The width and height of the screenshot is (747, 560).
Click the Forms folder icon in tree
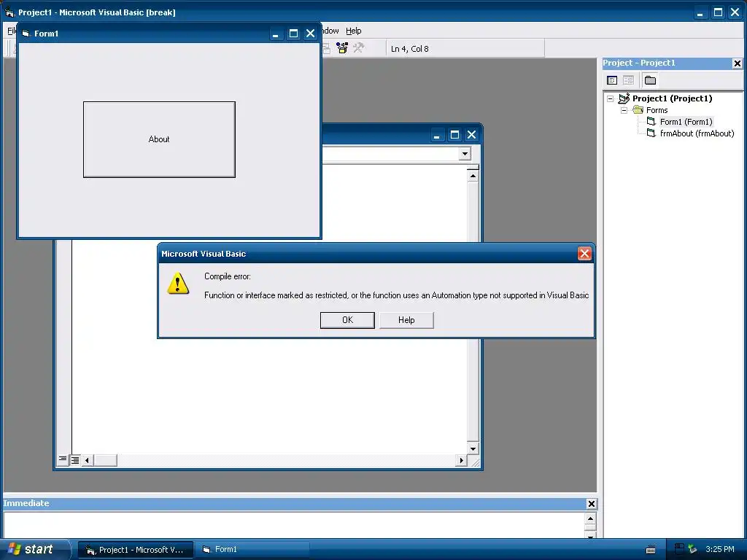click(x=638, y=110)
